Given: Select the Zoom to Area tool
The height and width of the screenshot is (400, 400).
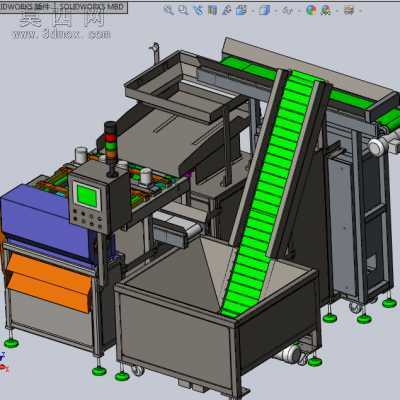Looking at the screenshot, I should [183, 10].
